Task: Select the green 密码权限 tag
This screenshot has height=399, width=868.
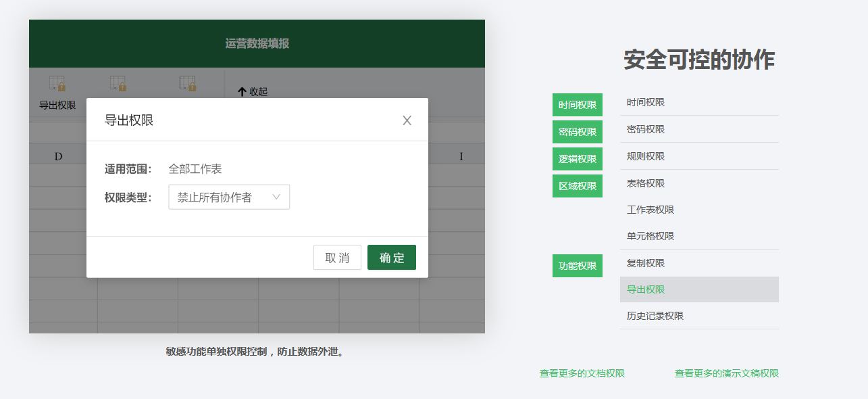Action: [578, 132]
